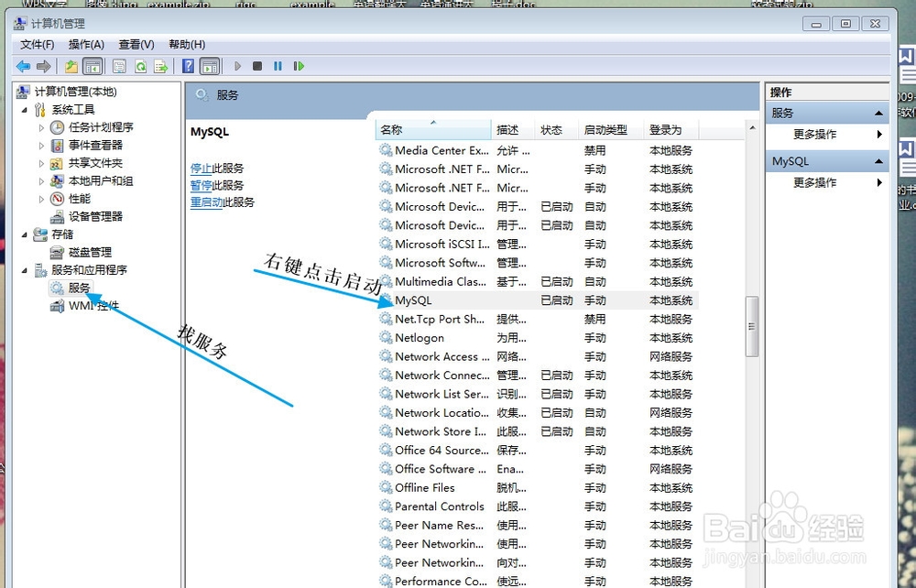Select 磁盘管理 in the tree
Image resolution: width=916 pixels, height=588 pixels.
pyautogui.click(x=90, y=252)
